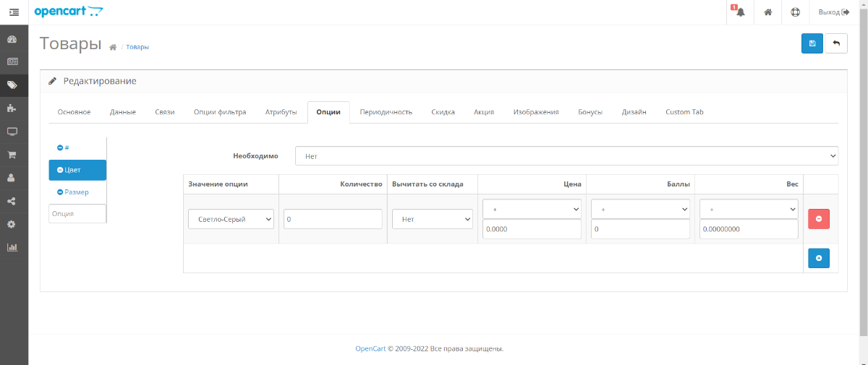Click the Выход logout link
Screen dimensions: 868x365
tap(833, 12)
